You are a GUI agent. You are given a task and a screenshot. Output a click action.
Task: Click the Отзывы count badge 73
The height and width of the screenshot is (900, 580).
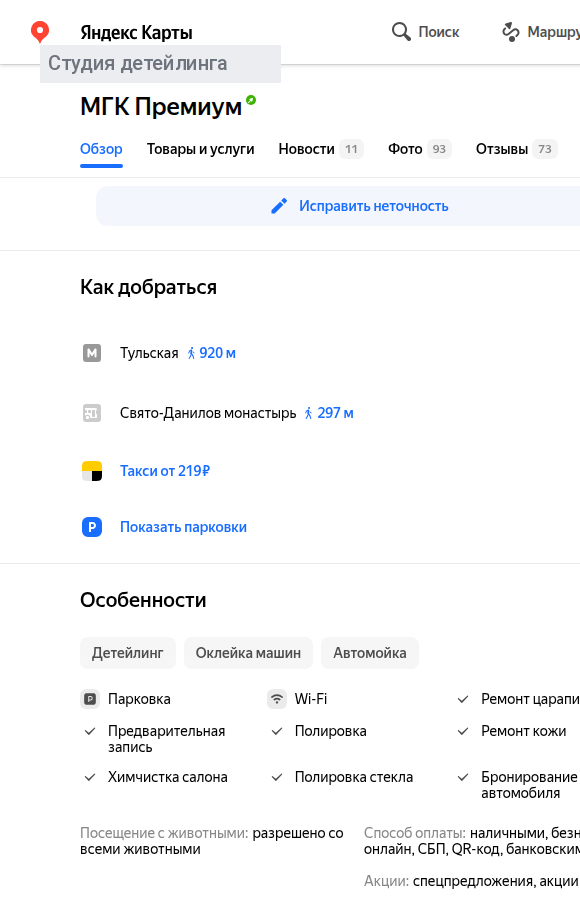(x=545, y=149)
